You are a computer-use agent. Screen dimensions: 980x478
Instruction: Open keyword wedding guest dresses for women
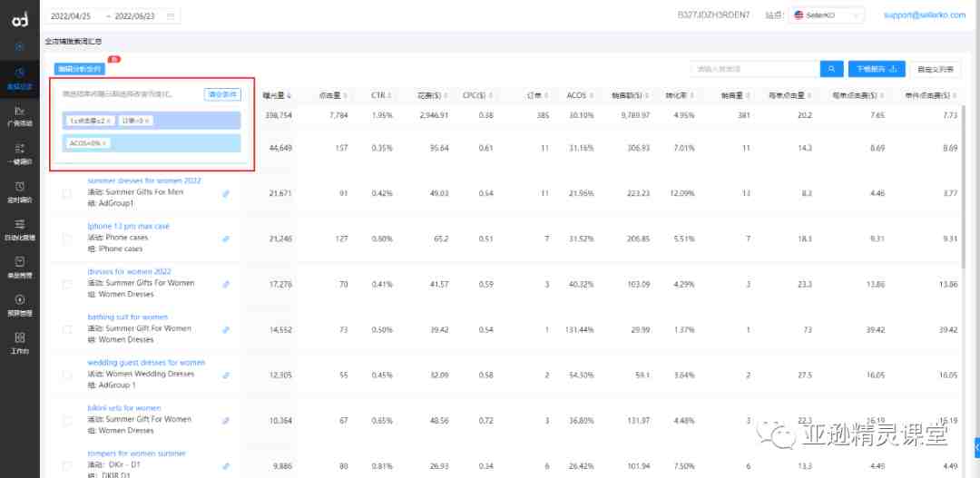(x=146, y=363)
